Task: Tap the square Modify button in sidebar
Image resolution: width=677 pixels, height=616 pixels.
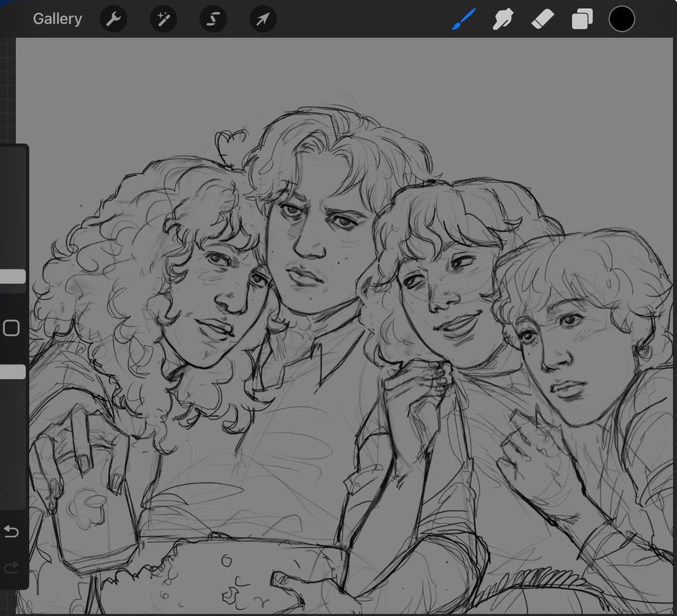Action: (12, 328)
